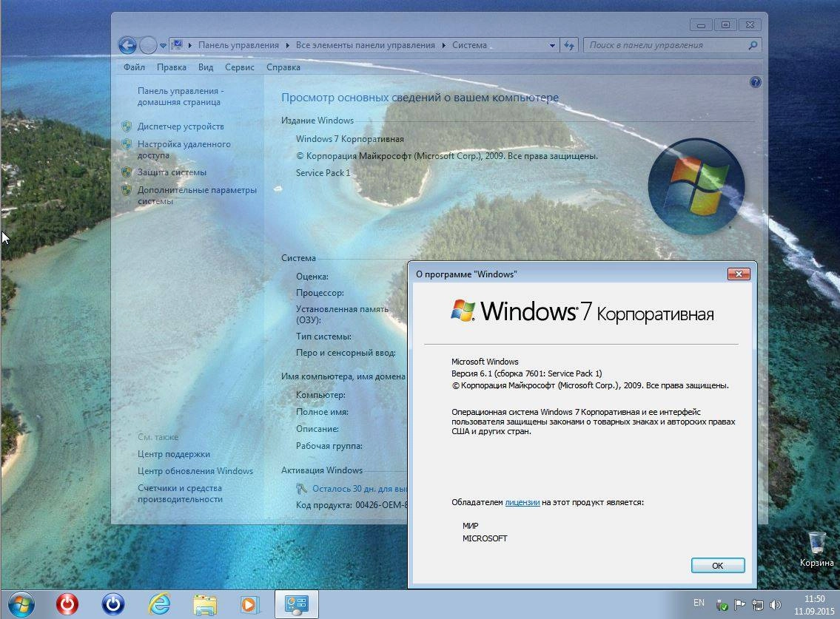840x619 pixels.
Task: Click the green-check tray icon
Action: [x=722, y=605]
